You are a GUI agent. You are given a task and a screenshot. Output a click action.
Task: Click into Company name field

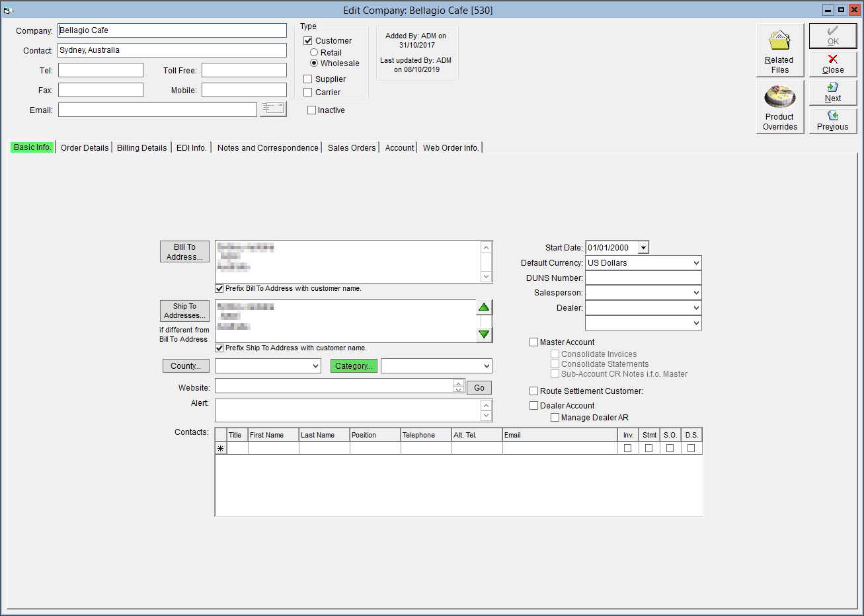(172, 30)
